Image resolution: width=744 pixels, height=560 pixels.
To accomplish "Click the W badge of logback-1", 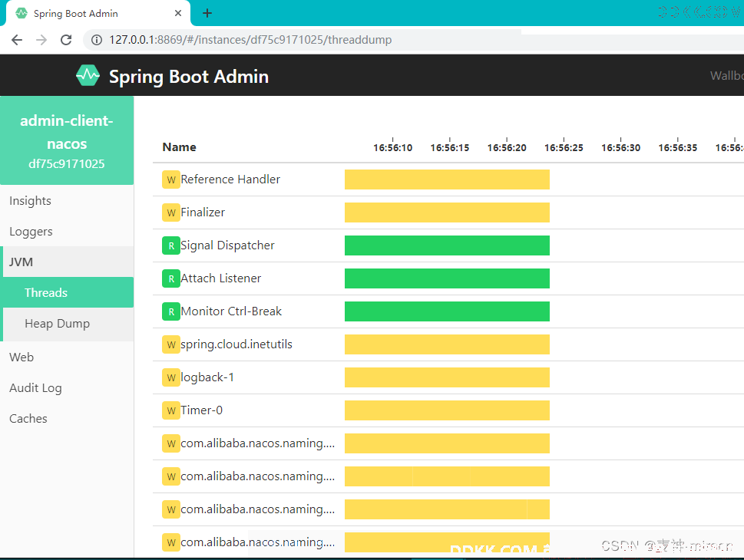I will (170, 377).
